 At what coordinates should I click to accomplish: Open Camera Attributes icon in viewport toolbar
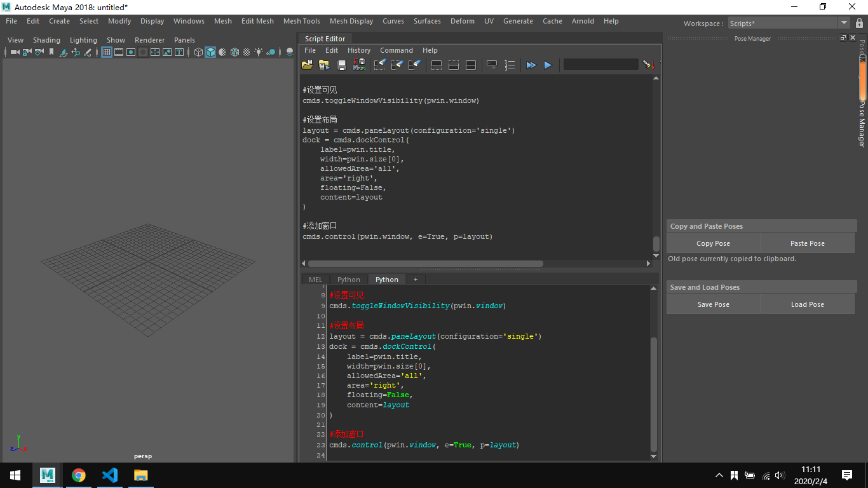coord(39,52)
